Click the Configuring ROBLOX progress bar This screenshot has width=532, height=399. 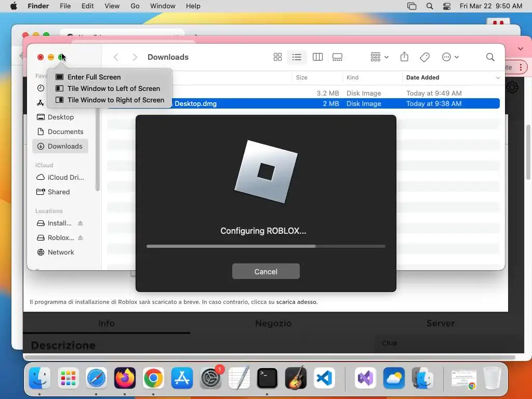coord(265,246)
